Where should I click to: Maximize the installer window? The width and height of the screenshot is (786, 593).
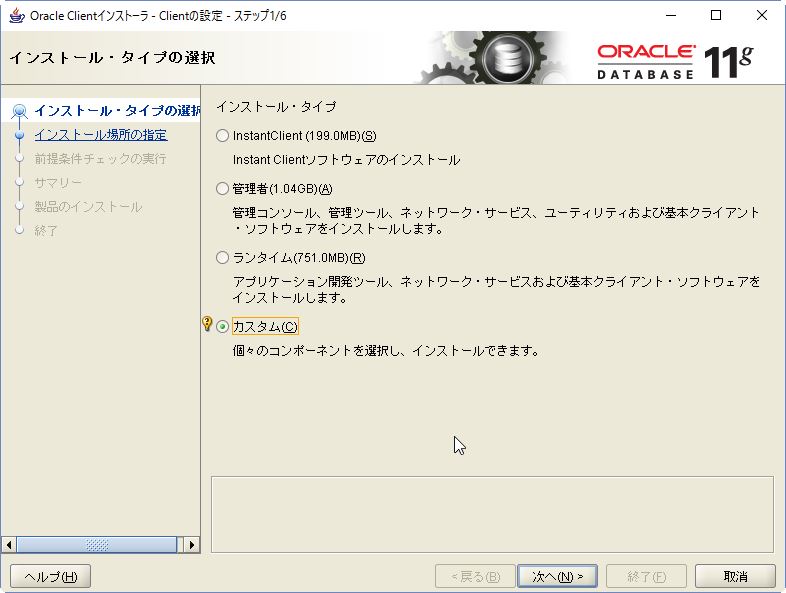[716, 16]
